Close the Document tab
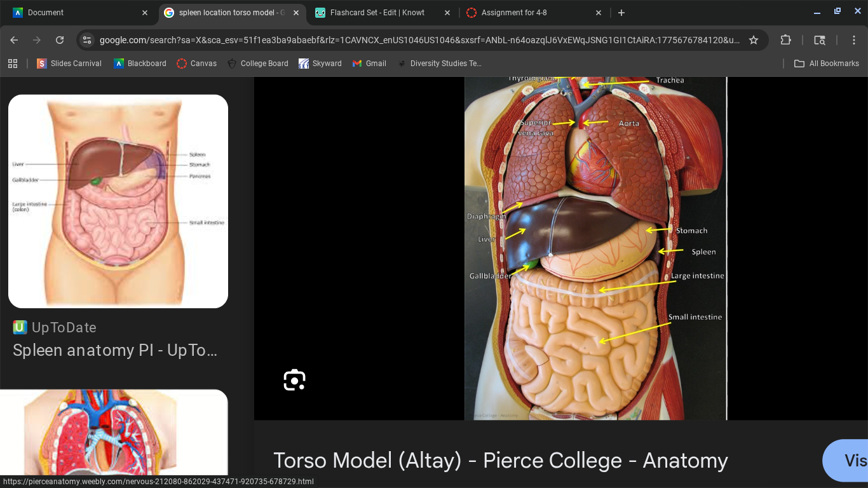 point(145,13)
